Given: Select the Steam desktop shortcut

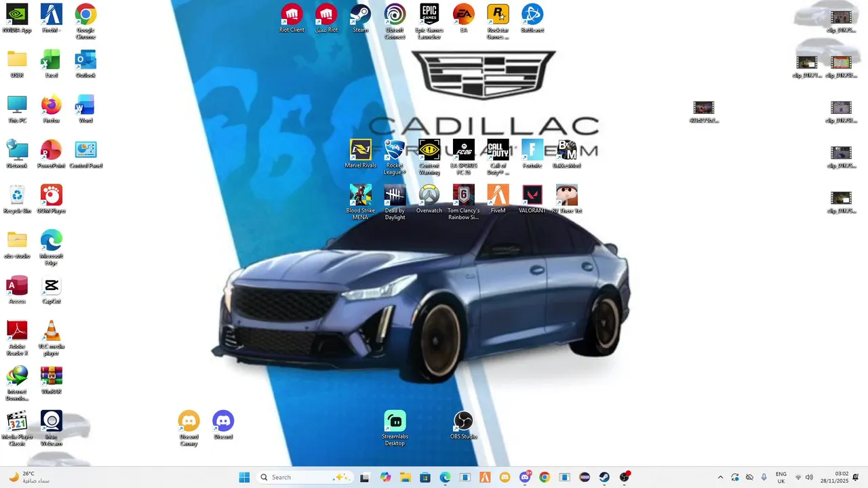Looking at the screenshot, I should tap(360, 19).
